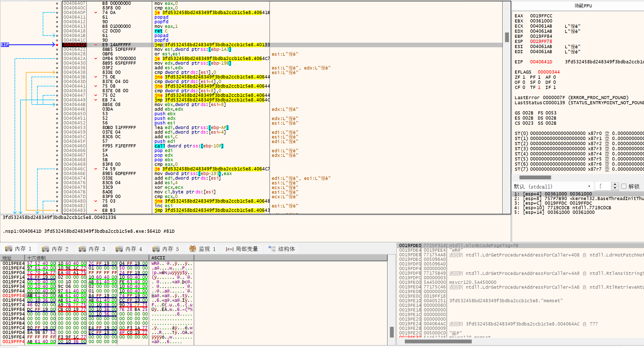Click the memory dump vertical scrollbar thumb
The width and height of the screenshot is (644, 348).
(391, 332)
